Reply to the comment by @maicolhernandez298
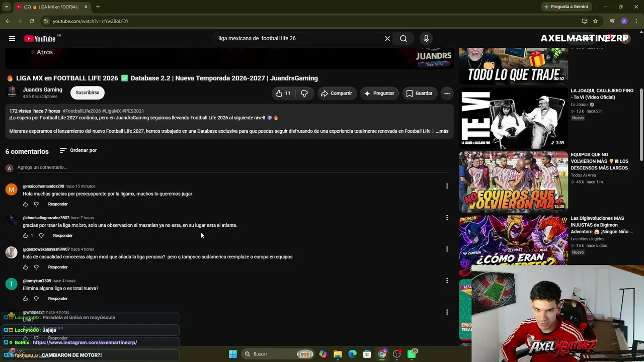The height and width of the screenshot is (362, 644). click(x=58, y=204)
